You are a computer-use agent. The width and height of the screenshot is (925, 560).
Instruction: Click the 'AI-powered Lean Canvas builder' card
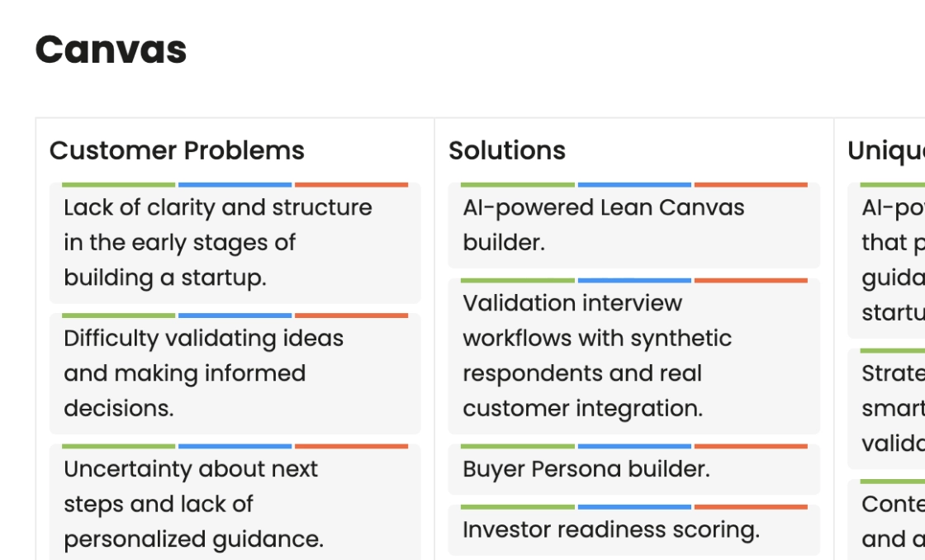tap(634, 225)
